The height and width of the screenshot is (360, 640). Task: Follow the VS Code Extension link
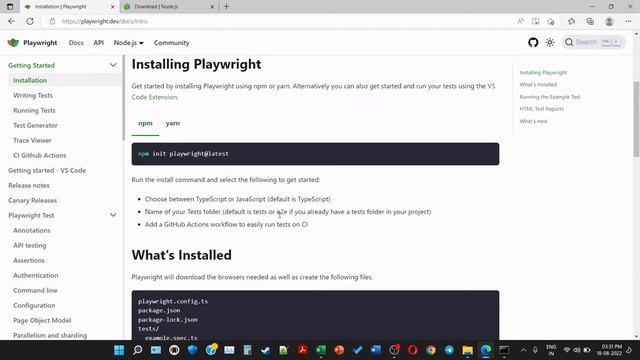pos(154,97)
